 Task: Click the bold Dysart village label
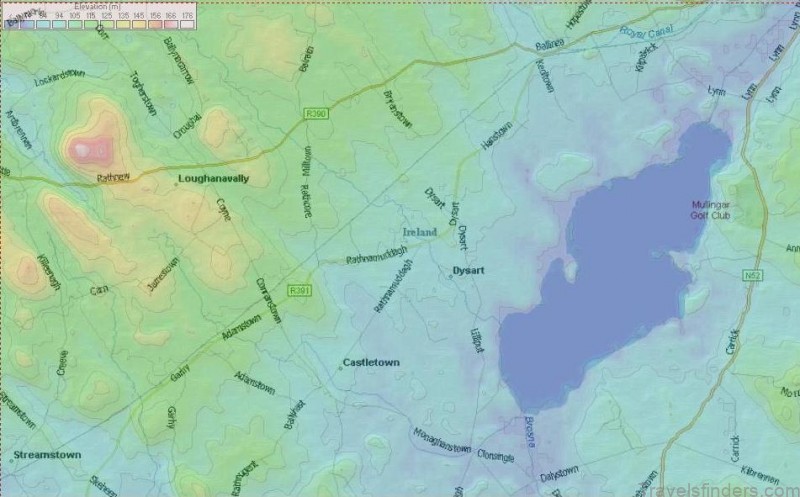tap(468, 270)
